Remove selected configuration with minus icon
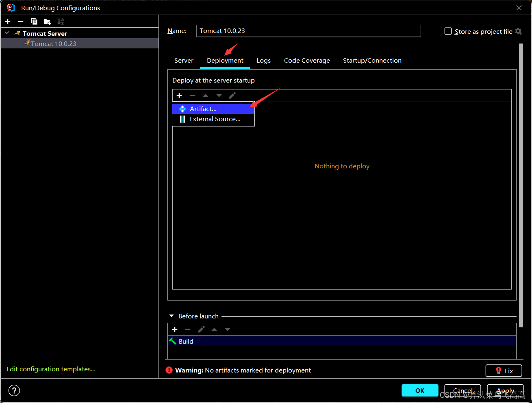This screenshot has width=532, height=403. [x=21, y=22]
